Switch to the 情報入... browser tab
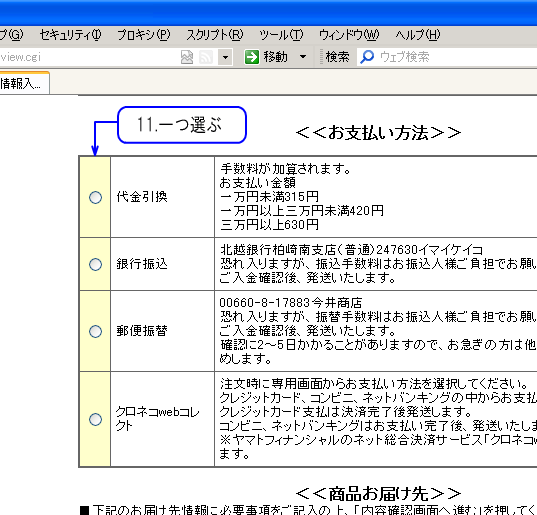The height and width of the screenshot is (515, 537). [x=24, y=83]
